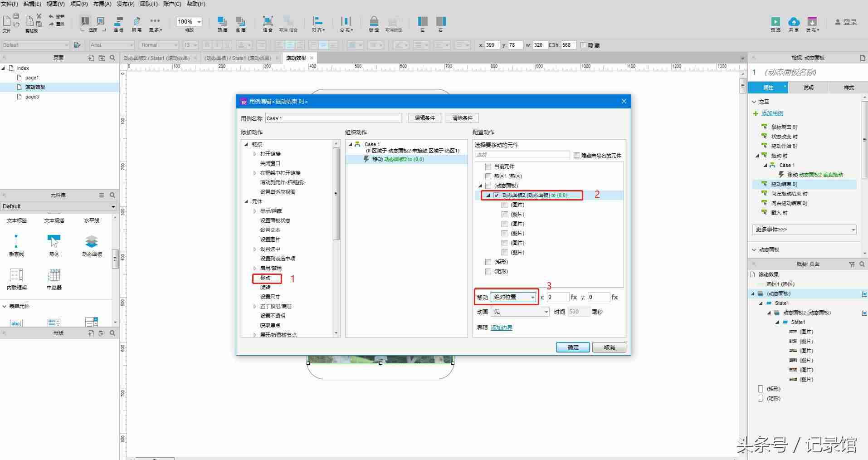This screenshot has height=460, width=868.
Task: Add the 中继器 repeater widget from library
Action: tap(54, 279)
